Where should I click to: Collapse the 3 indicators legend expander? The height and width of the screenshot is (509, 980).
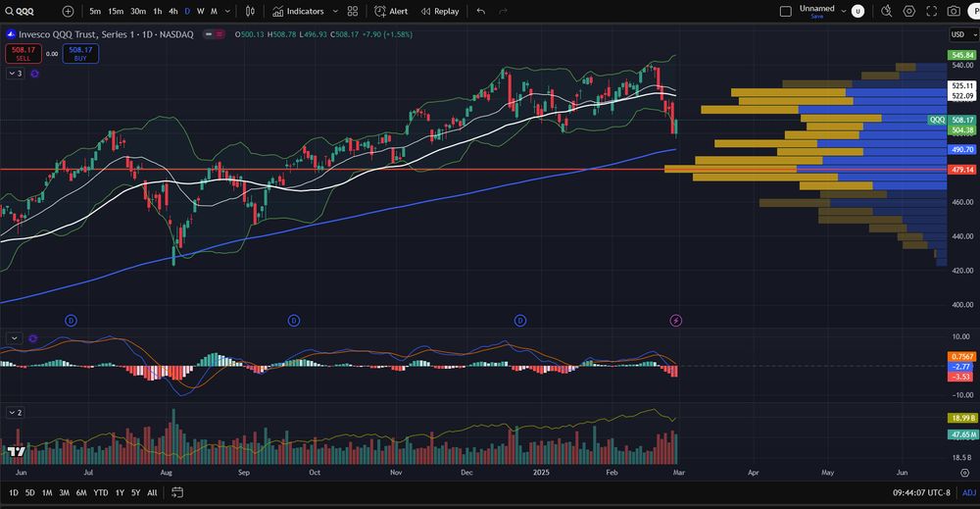tap(15, 74)
